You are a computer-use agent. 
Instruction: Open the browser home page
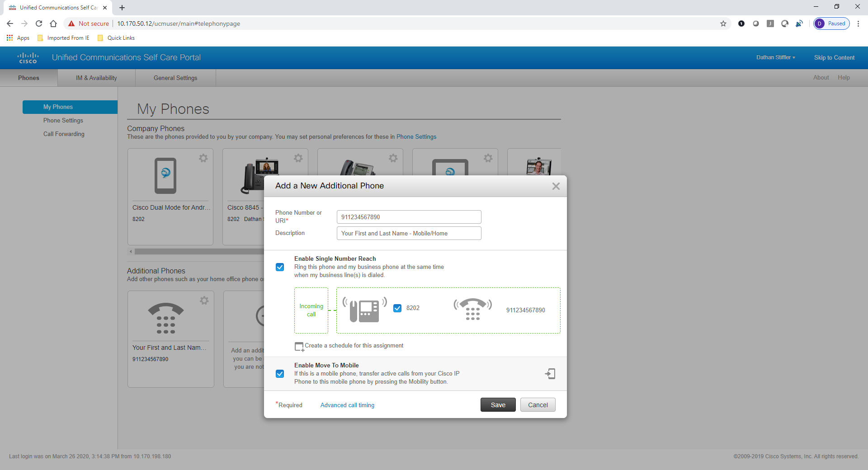[x=53, y=23]
